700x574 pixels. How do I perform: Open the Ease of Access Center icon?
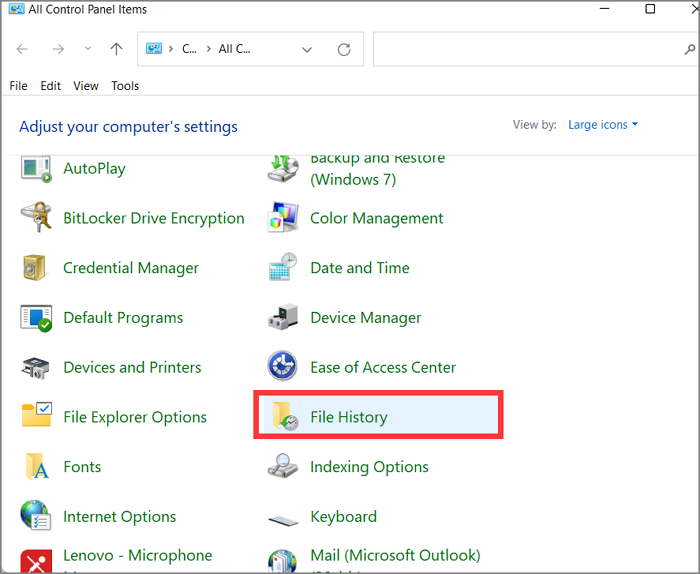point(283,367)
